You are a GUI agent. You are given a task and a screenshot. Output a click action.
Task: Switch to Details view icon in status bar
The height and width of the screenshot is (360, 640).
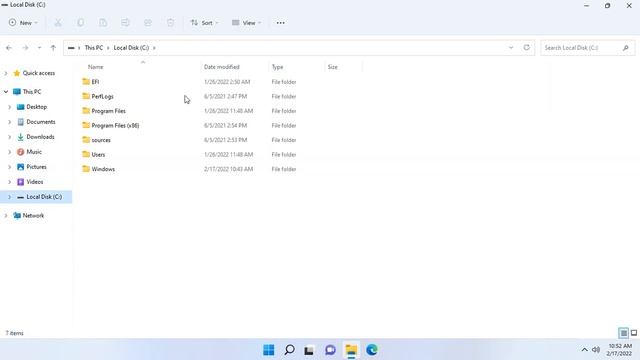623,333
